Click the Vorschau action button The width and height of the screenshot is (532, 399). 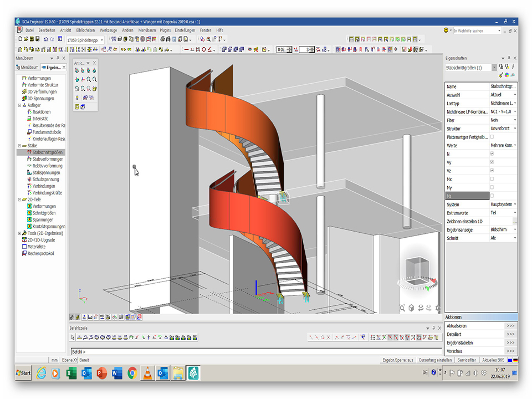[x=510, y=351]
